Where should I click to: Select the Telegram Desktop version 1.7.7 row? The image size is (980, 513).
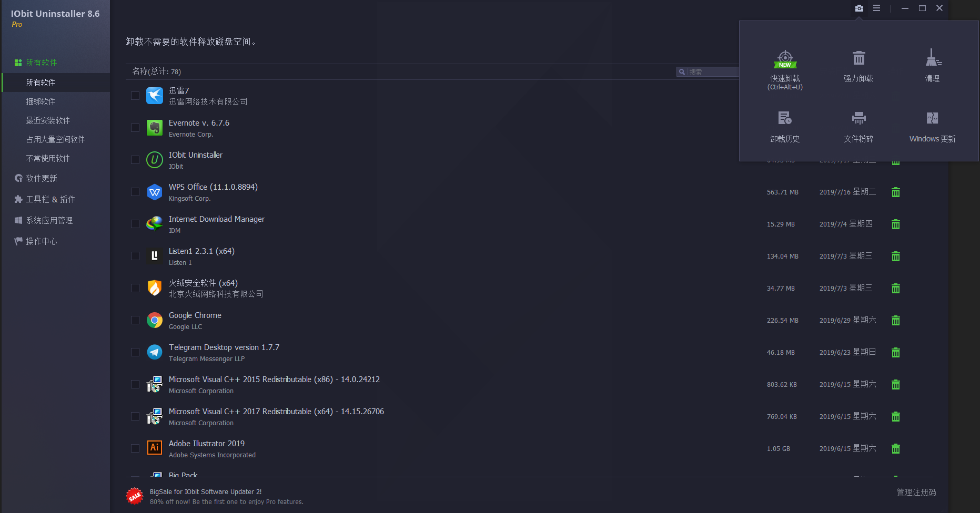tap(529, 353)
